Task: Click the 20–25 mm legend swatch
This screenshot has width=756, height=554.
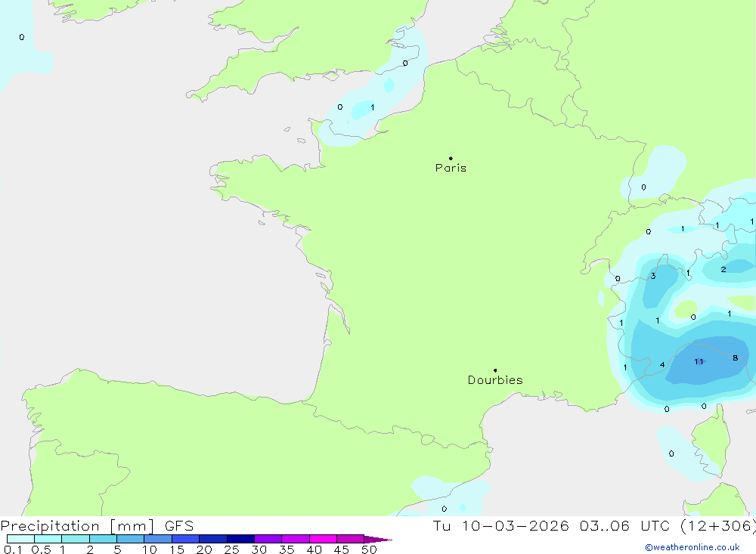Action: tap(213, 539)
